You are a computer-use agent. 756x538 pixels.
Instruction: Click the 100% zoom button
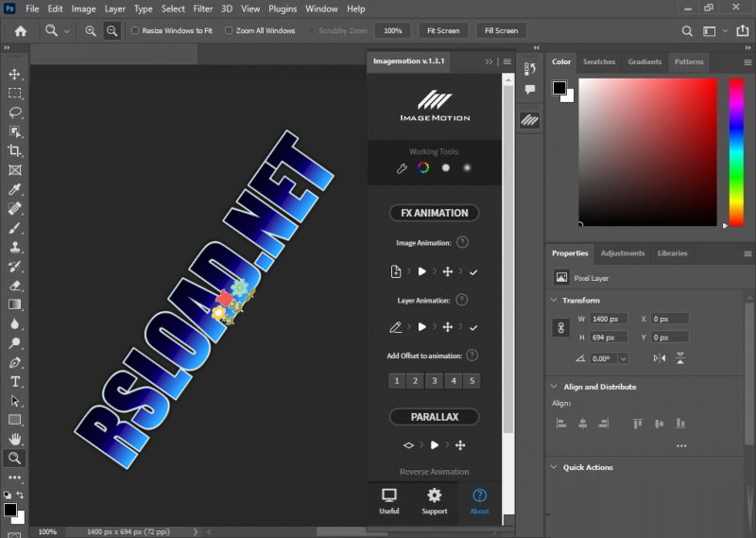(x=393, y=30)
